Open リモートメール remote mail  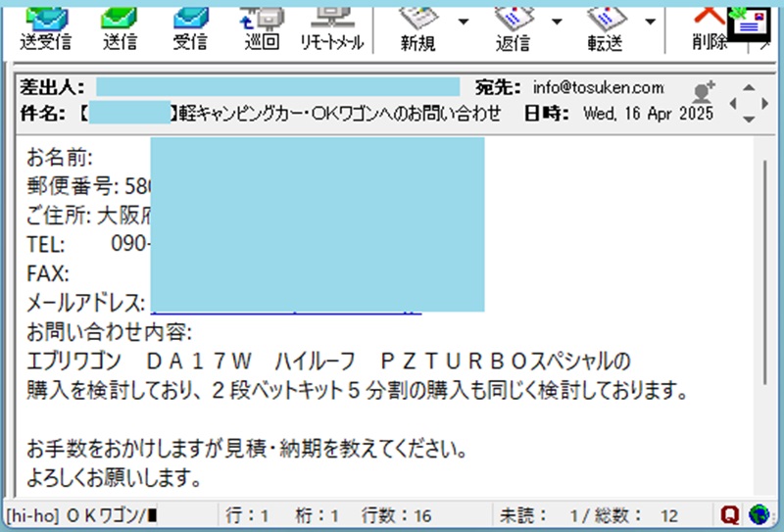(x=331, y=26)
